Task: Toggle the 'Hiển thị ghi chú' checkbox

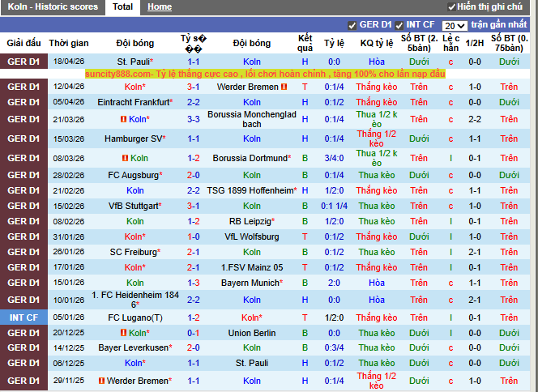Action: coord(451,6)
